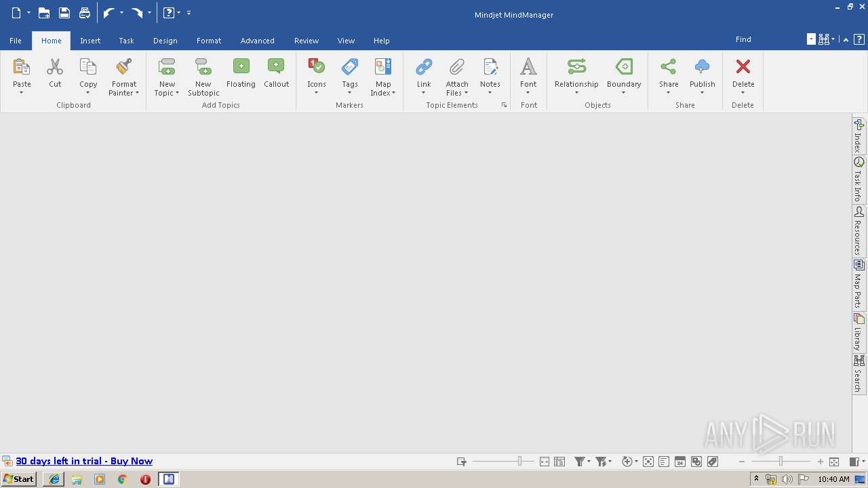Click the Paste icon
The image size is (868, 488).
click(x=22, y=66)
